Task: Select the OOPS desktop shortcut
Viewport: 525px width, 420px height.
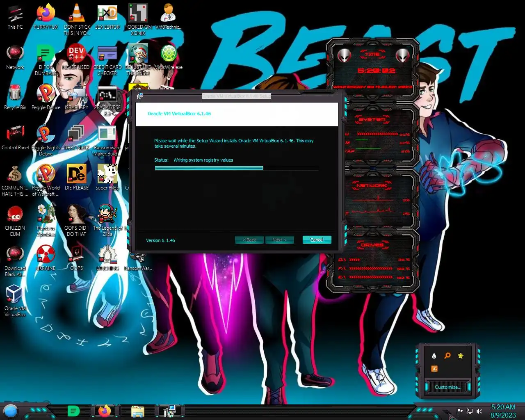Action: 76,258
